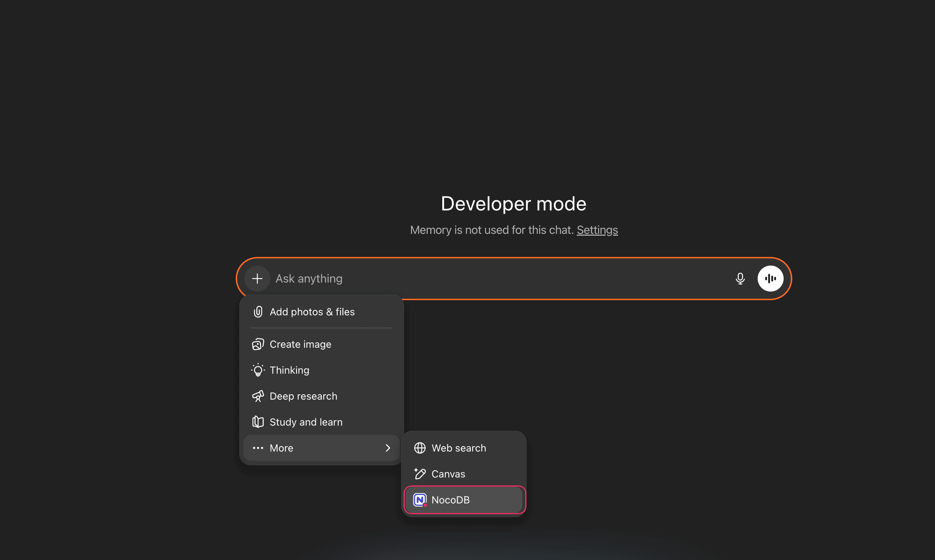Expand the More submenu chevron
The height and width of the screenshot is (560, 935).
388,448
